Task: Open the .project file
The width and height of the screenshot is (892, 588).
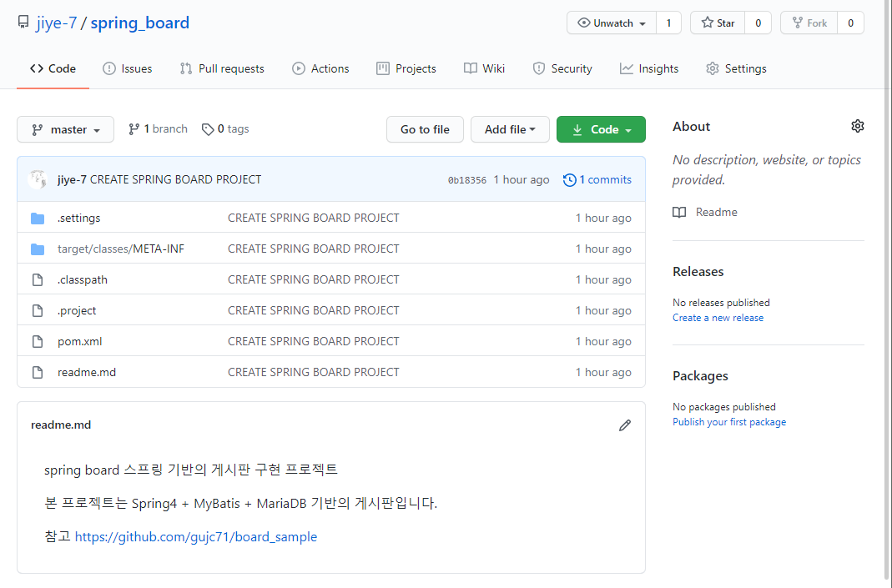Action: point(77,310)
